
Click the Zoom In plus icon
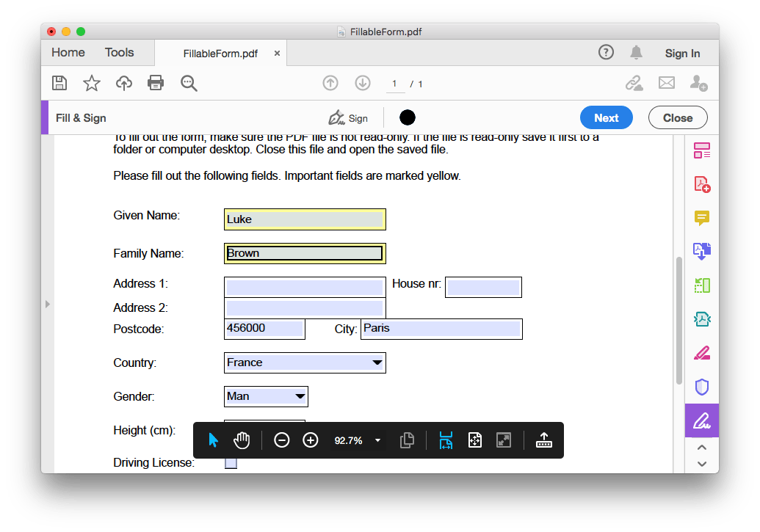pos(310,440)
